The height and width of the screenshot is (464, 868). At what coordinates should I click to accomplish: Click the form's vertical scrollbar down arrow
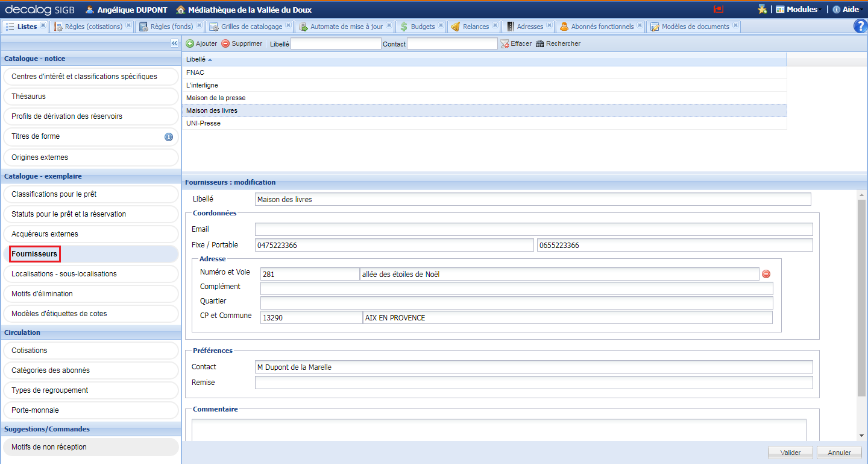861,436
